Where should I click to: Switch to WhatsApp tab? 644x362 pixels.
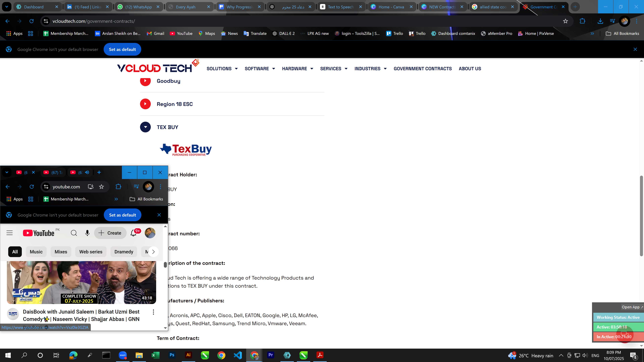[139, 7]
